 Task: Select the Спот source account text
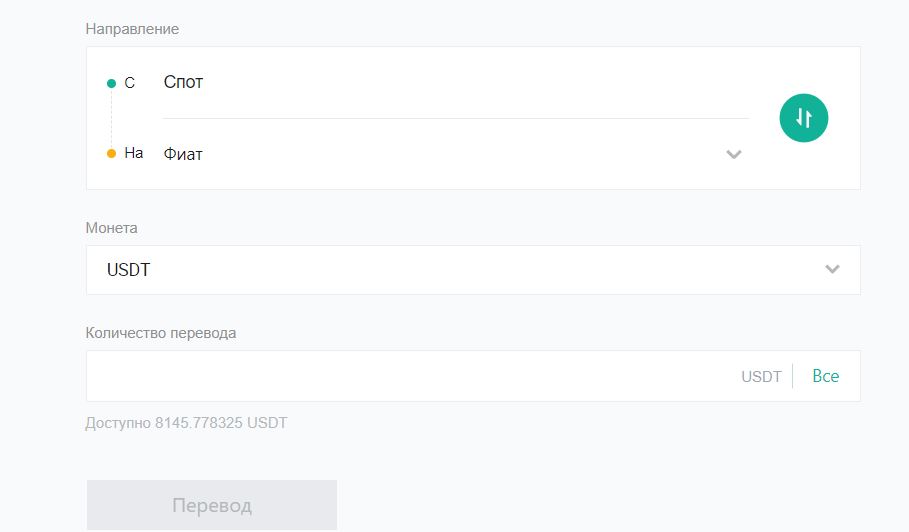pos(183,82)
